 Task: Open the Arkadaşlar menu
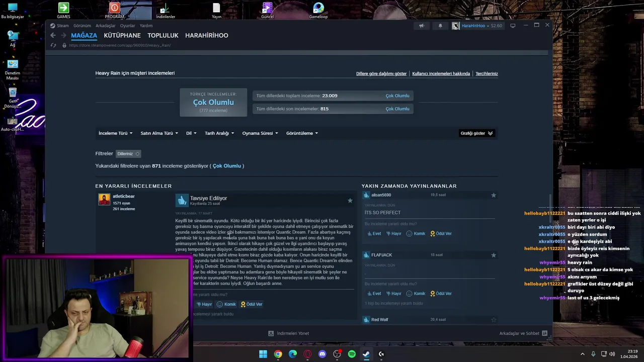click(106, 26)
